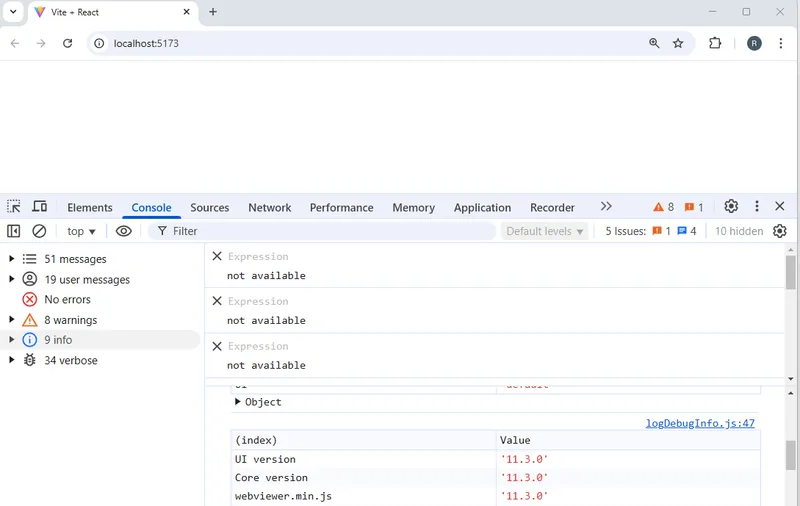800x506 pixels.
Task: Switch to the Application tab
Action: pyautogui.click(x=482, y=208)
